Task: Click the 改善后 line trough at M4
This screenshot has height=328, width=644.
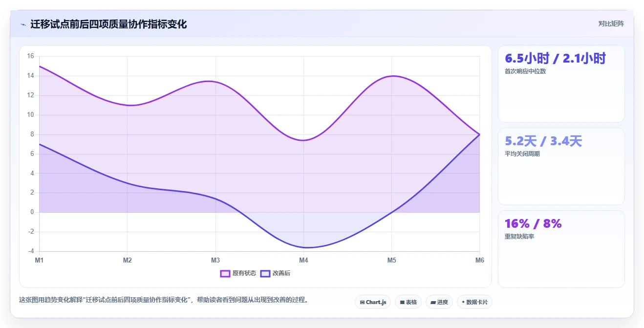Action: (x=303, y=247)
